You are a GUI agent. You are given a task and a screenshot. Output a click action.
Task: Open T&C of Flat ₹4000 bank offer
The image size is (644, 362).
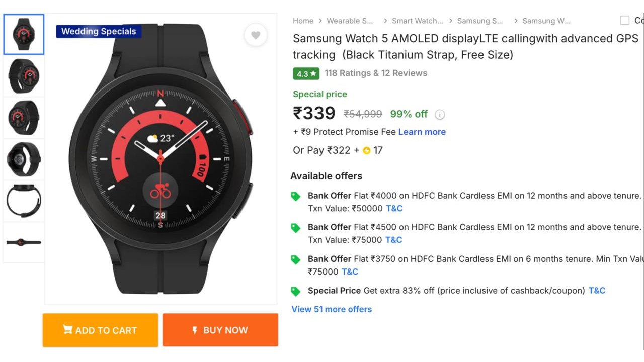(x=394, y=208)
